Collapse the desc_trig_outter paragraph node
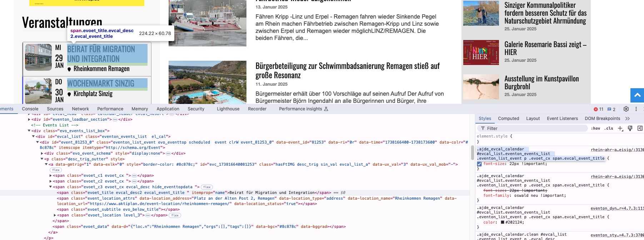The width and height of the screenshot is (644, 240). (42, 159)
